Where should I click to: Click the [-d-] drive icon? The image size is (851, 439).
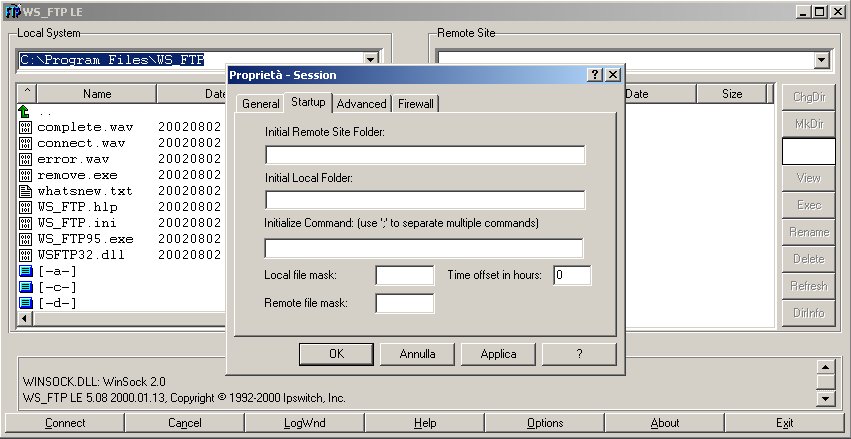point(26,303)
